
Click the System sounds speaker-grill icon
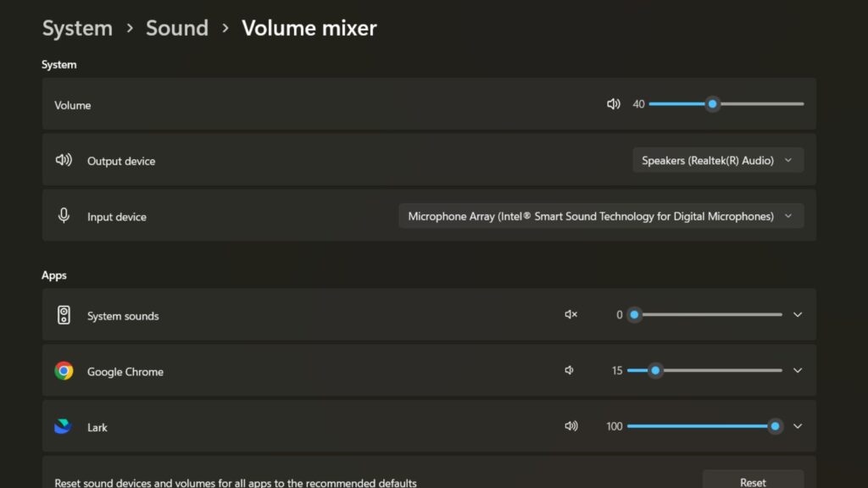point(63,313)
